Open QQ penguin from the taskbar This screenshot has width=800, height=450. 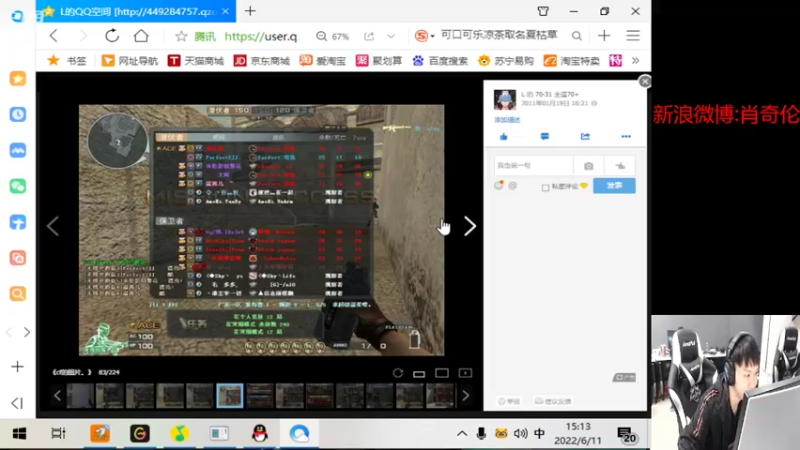point(260,434)
